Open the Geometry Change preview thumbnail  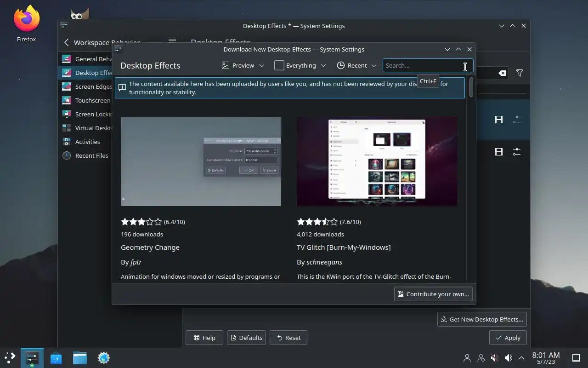pos(201,161)
